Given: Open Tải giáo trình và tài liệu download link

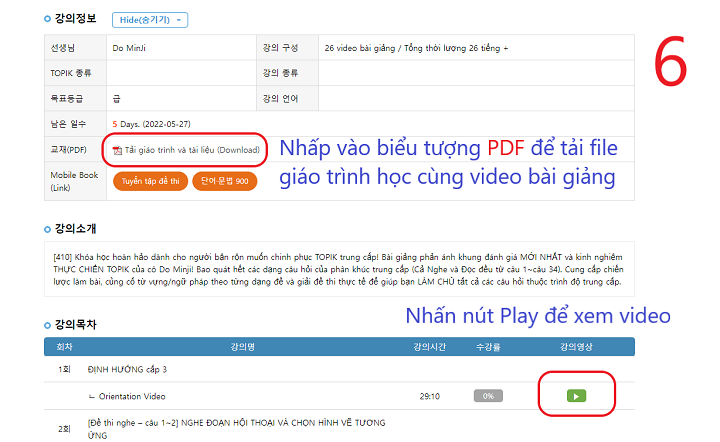Looking at the screenshot, I should click(x=191, y=150).
